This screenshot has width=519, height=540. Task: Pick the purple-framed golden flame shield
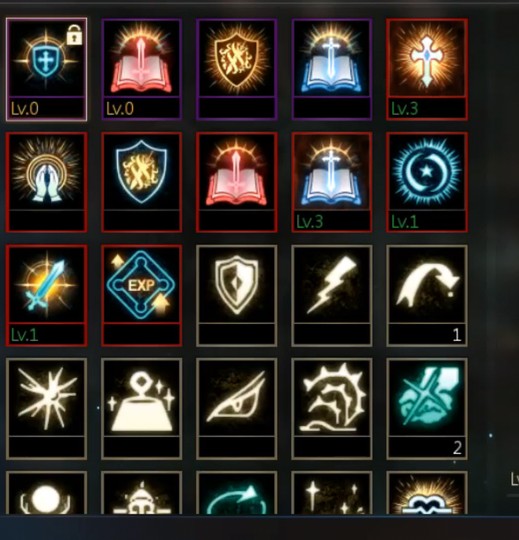[237, 69]
